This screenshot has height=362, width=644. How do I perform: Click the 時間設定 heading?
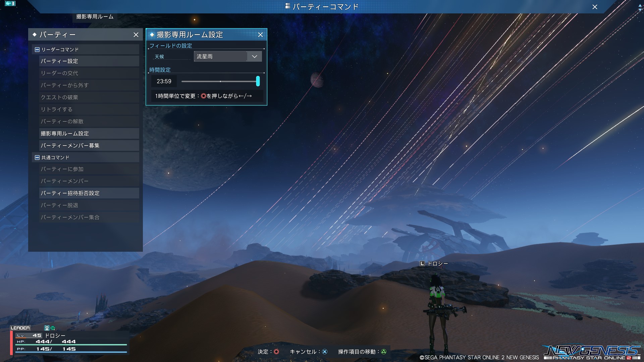tap(160, 70)
